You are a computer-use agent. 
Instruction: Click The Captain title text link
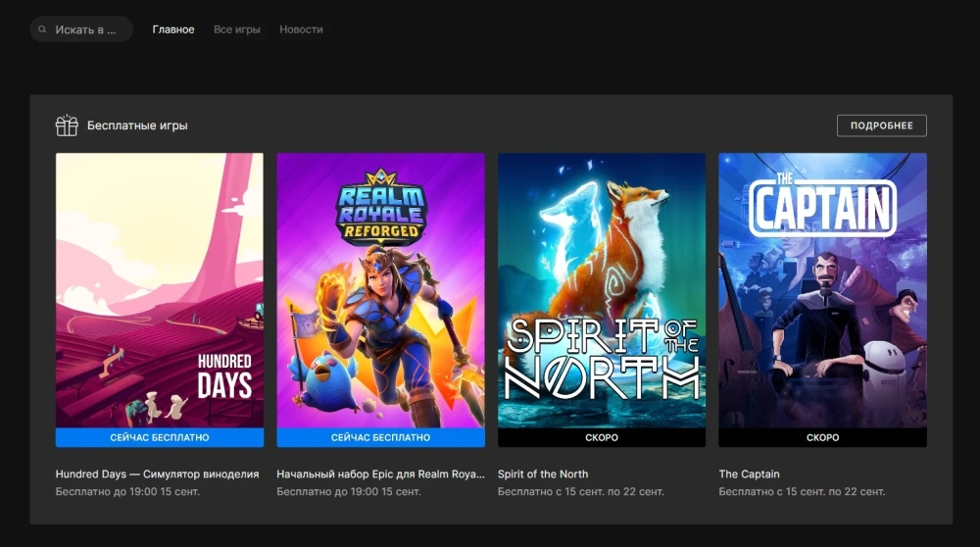click(750, 473)
